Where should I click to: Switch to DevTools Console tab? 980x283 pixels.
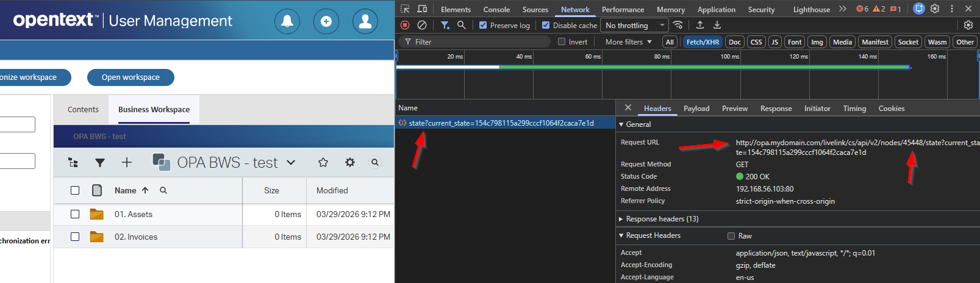tap(496, 9)
